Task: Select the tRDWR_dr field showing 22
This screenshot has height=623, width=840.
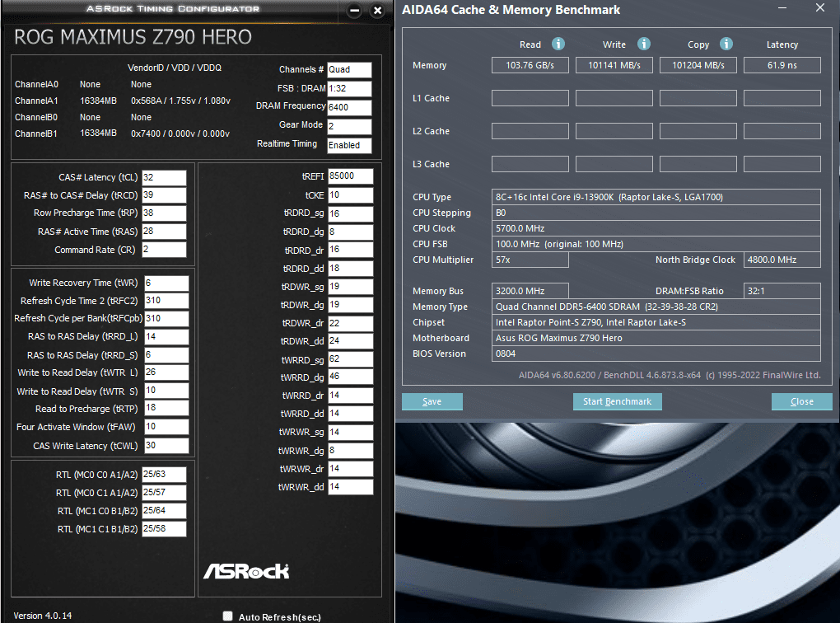Action: click(x=350, y=323)
